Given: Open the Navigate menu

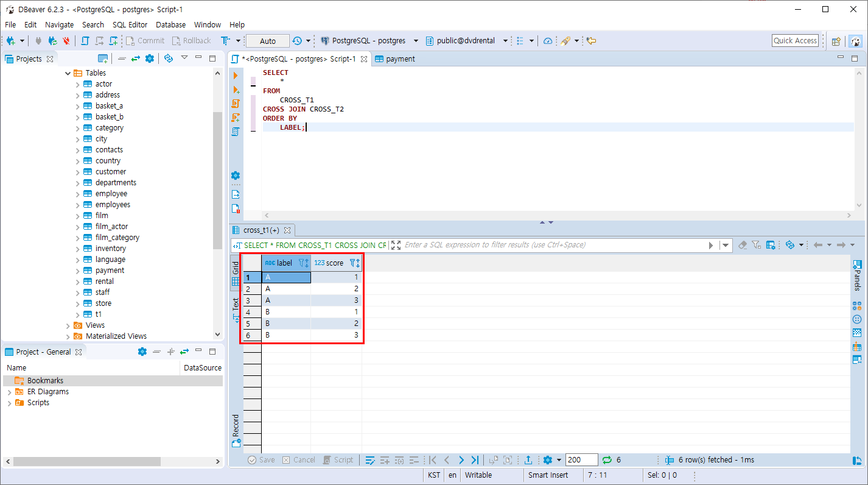Looking at the screenshot, I should point(60,24).
